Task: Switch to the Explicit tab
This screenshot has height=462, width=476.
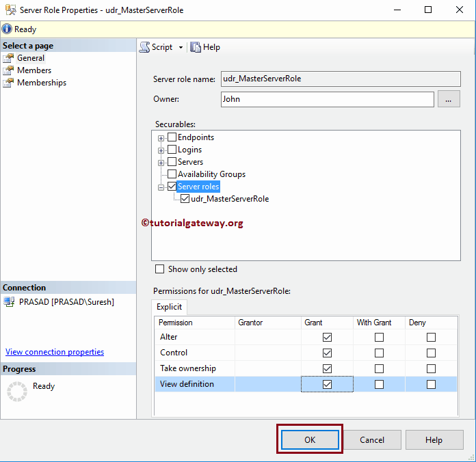Action: (x=169, y=307)
